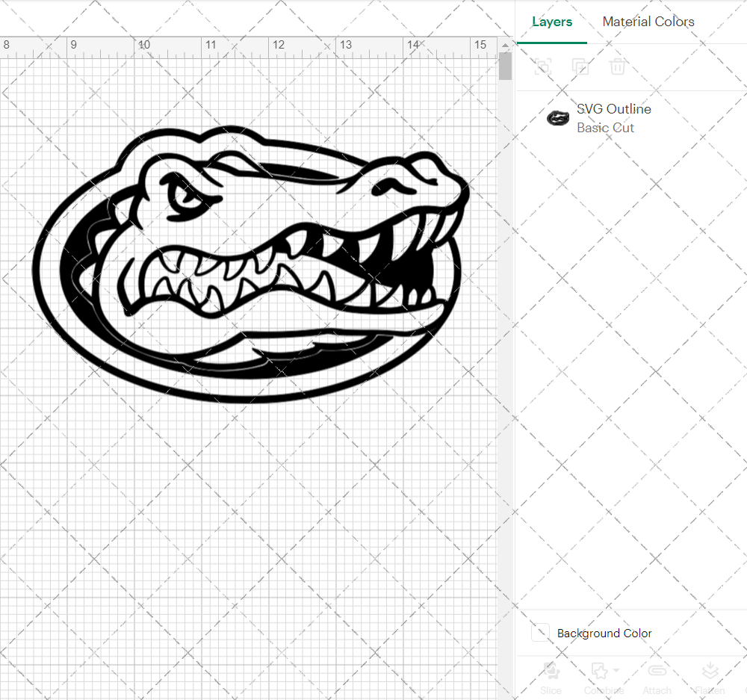
Task: Select the gator logo on canvas
Action: (251, 264)
